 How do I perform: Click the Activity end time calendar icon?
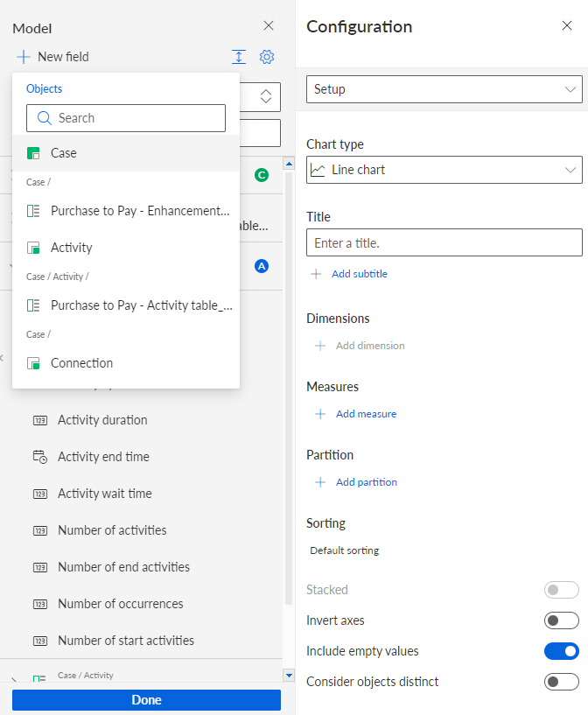coord(40,457)
